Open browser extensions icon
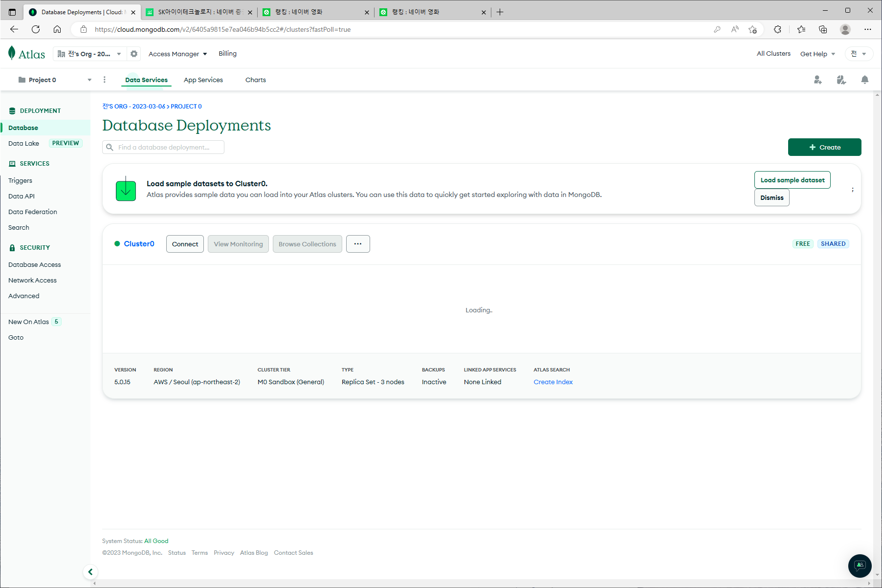The height and width of the screenshot is (588, 882). pos(777,29)
